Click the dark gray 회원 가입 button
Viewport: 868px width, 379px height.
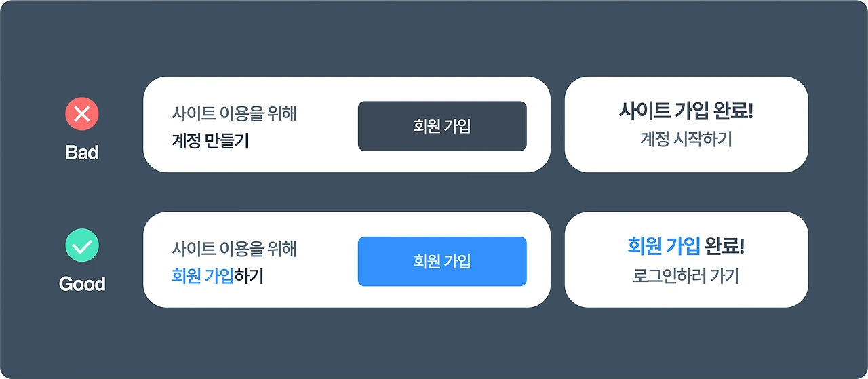442,126
